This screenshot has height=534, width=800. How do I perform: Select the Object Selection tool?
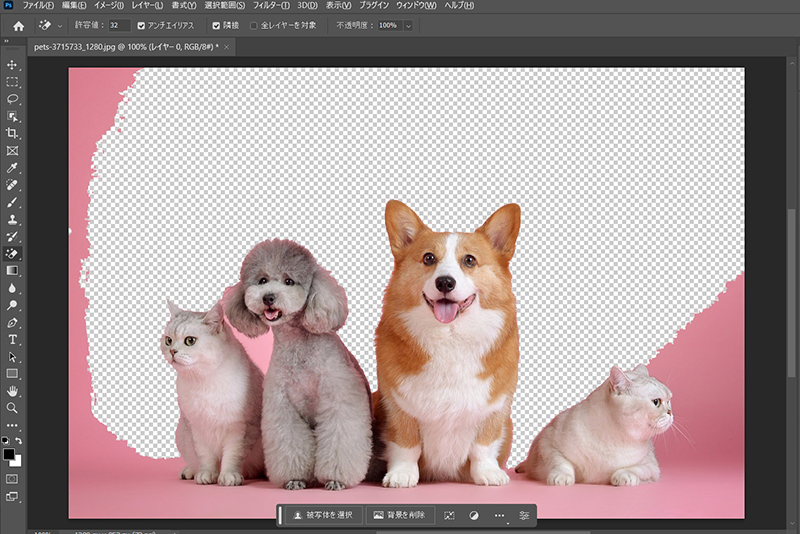pos(12,116)
